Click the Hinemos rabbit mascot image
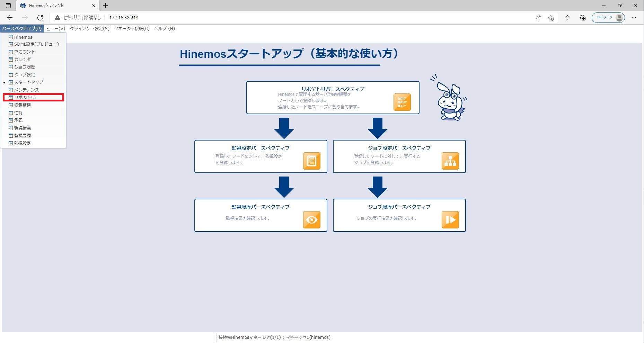 [449, 98]
